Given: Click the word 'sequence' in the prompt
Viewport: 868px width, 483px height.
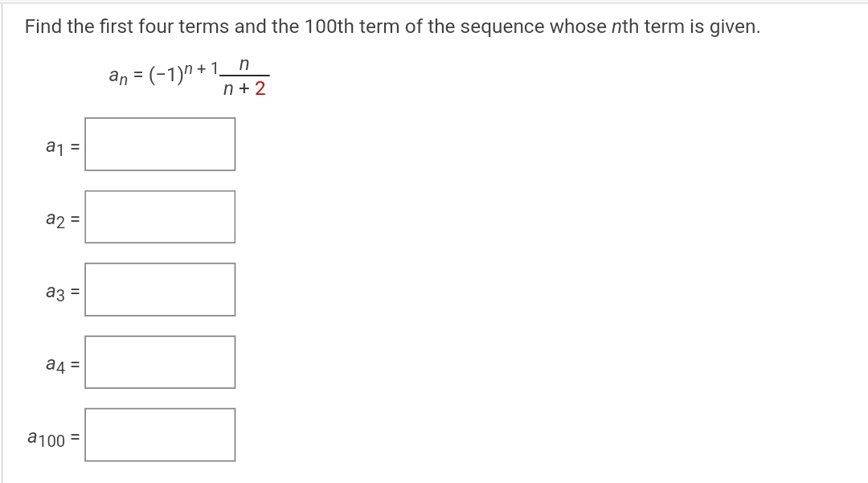Looking at the screenshot, I should [502, 27].
